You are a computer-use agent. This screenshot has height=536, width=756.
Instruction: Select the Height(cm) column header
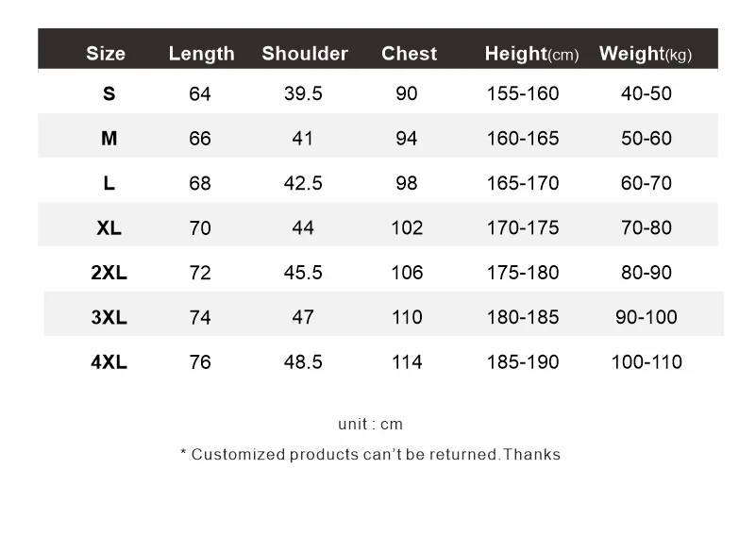tap(531, 54)
